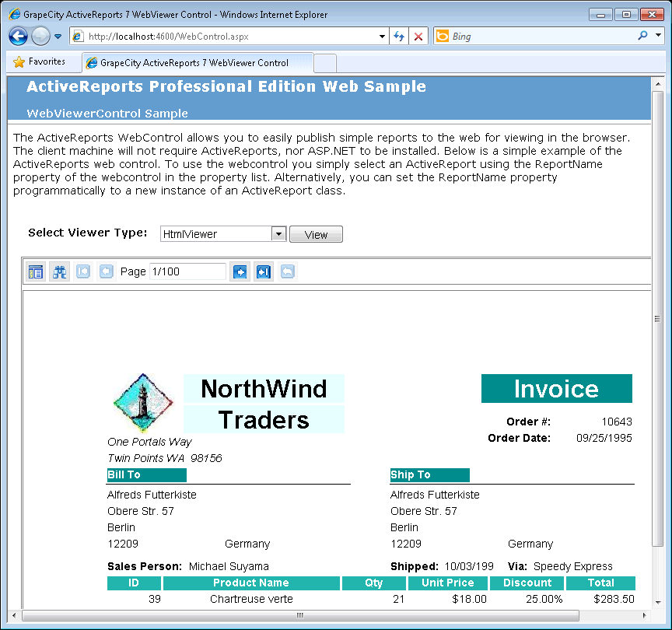The image size is (672, 630).
Task: Click the viewer Back-to-parent arrow icon
Action: coord(288,271)
